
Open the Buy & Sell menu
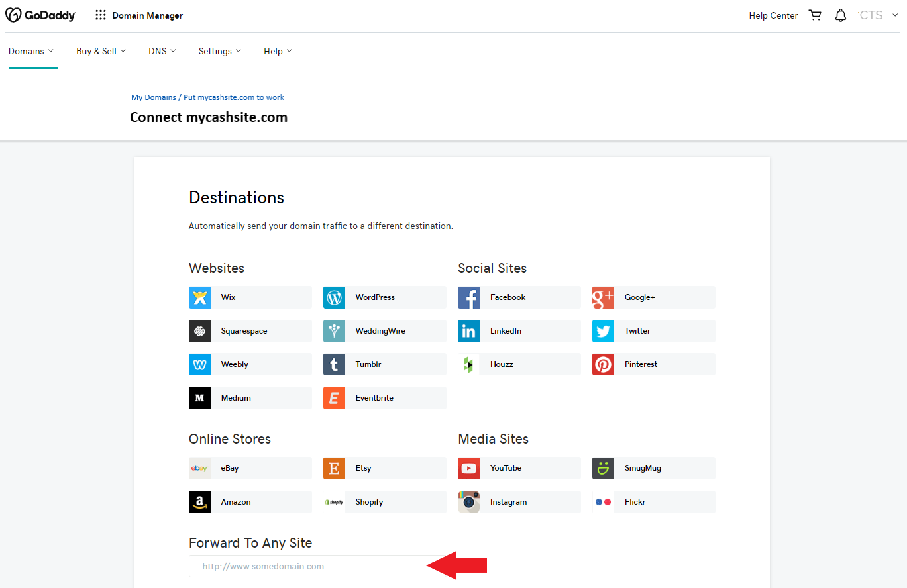pyautogui.click(x=100, y=51)
